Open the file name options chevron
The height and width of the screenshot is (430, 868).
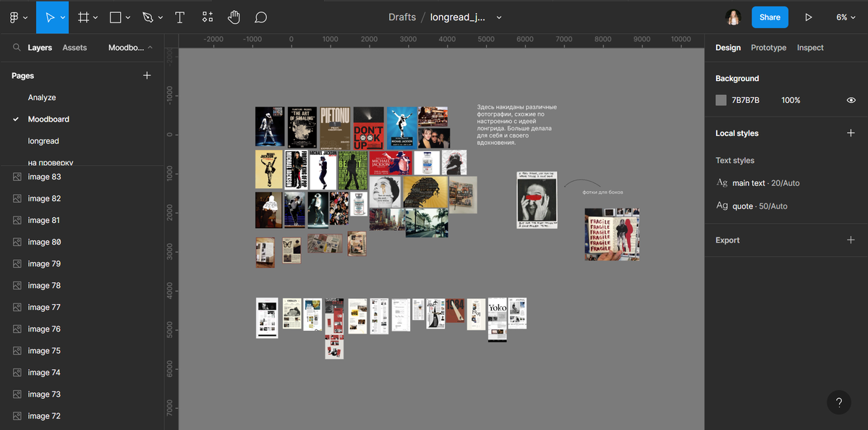(x=499, y=17)
